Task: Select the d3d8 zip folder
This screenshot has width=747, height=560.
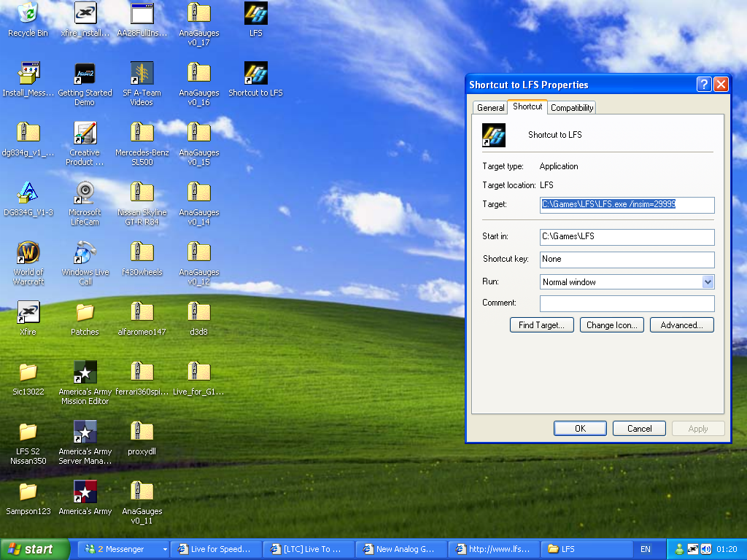Action: point(199,318)
